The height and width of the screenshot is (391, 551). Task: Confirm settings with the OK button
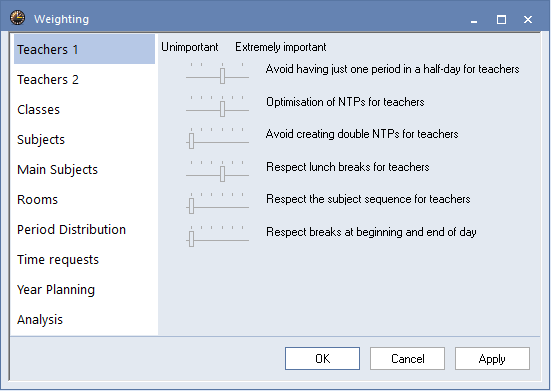[322, 358]
